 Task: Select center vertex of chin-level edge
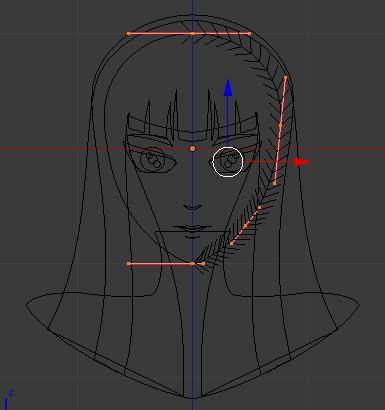click(192, 264)
